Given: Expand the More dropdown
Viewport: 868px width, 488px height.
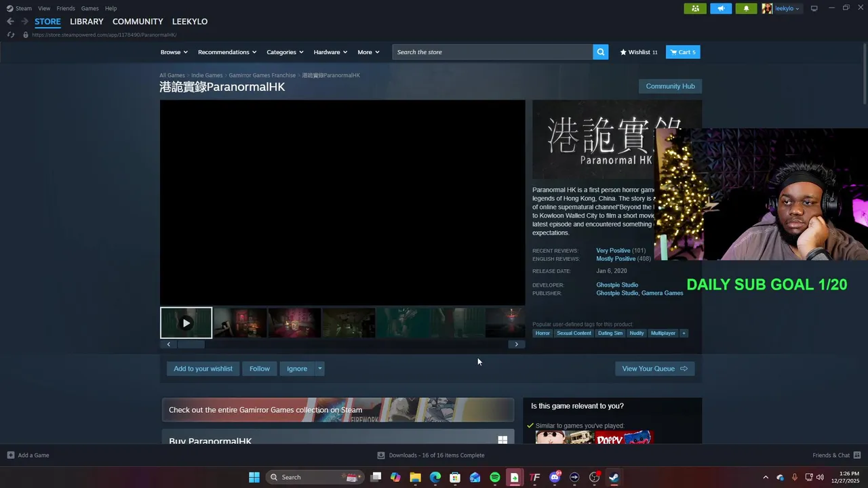Looking at the screenshot, I should pyautogui.click(x=368, y=52).
